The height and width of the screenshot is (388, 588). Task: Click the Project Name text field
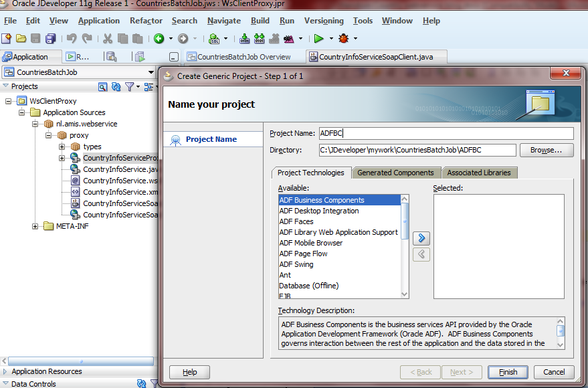(445, 133)
